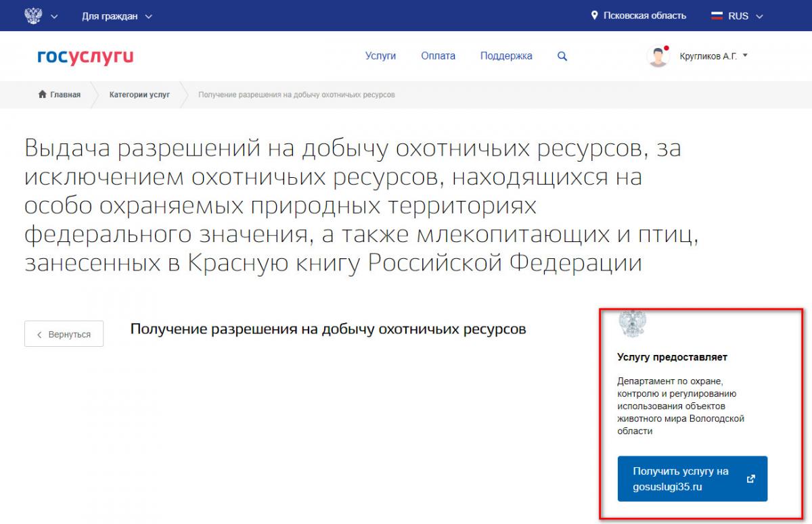This screenshot has width=812, height=524.
Task: Go to homepage via Госуслуги logo
Action: [x=85, y=57]
